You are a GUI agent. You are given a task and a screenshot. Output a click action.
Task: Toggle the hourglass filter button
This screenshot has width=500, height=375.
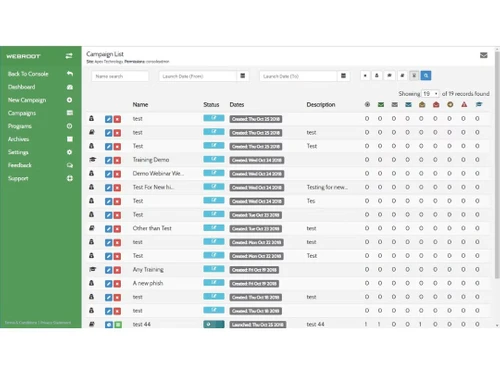414,76
